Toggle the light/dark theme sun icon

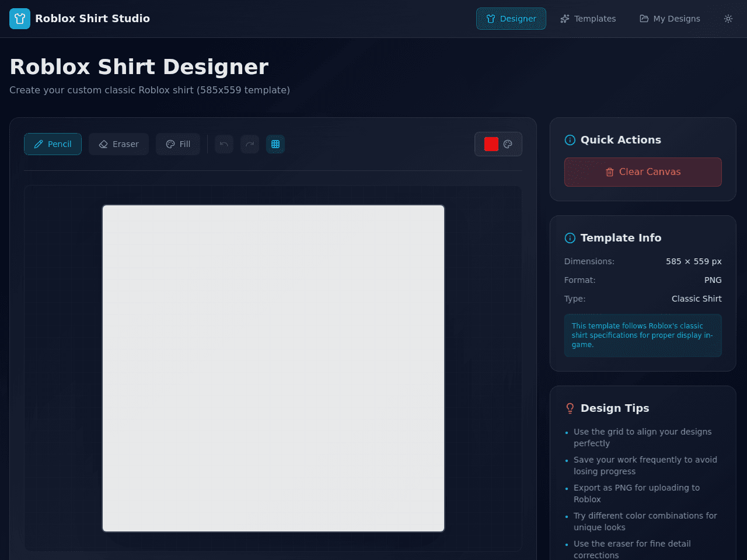728,19
